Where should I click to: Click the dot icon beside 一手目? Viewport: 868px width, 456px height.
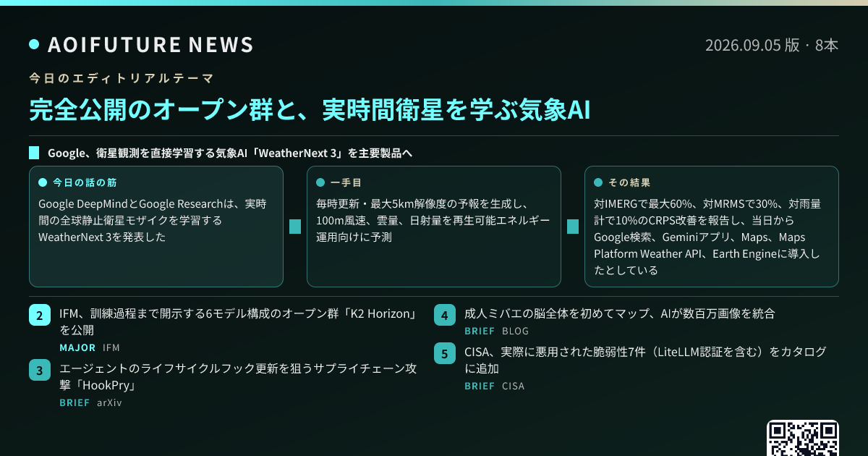point(320,182)
